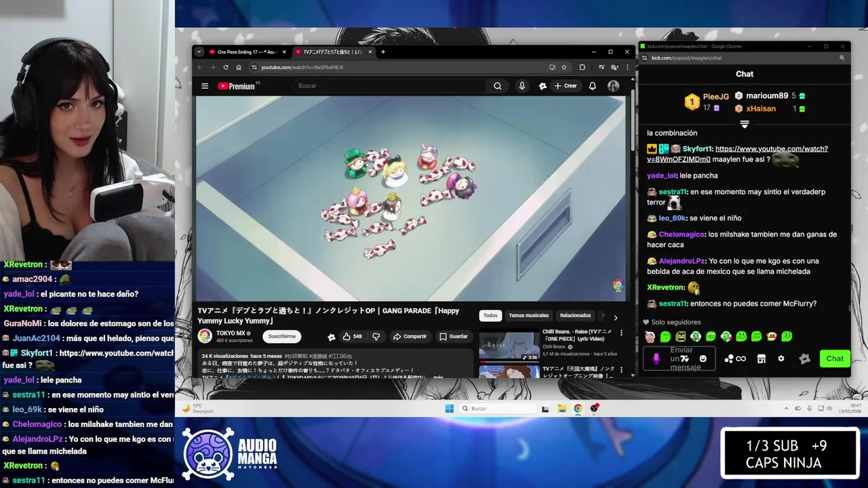Click PieeJG top gifter in leaderboard

715,97
